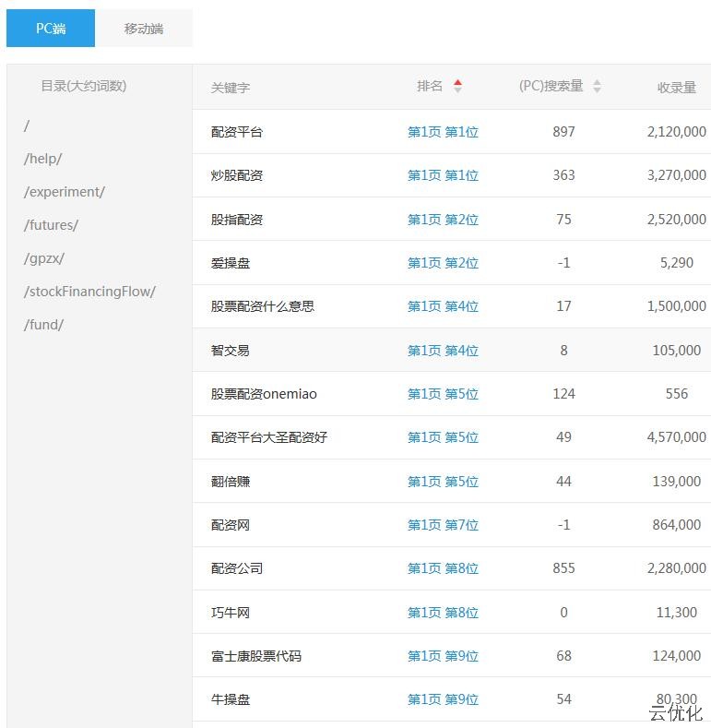Click indexed count 105,000
This screenshot has height=728, width=711.
[677, 350]
